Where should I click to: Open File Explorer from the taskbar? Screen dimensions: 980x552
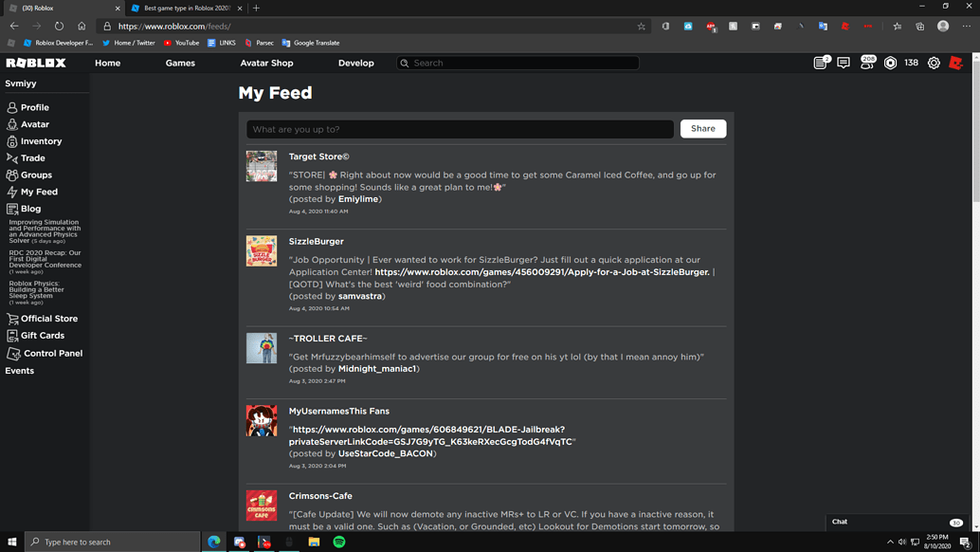click(x=314, y=542)
